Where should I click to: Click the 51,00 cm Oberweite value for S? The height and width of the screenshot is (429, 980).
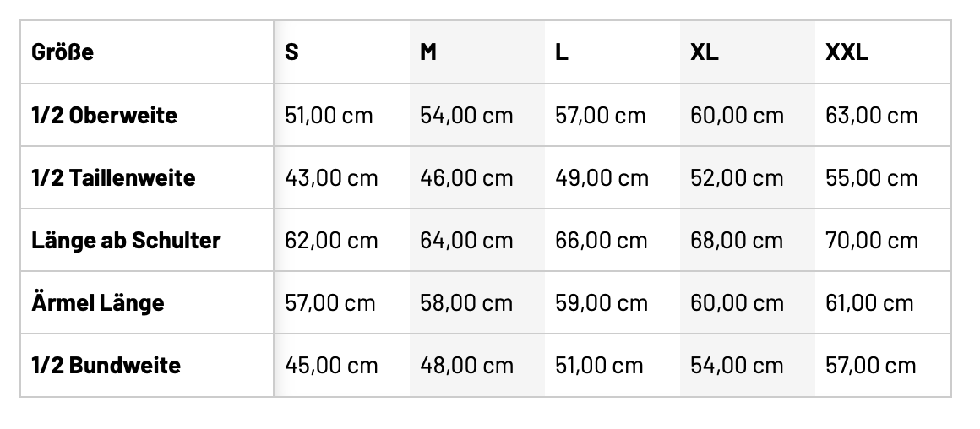pos(329,115)
